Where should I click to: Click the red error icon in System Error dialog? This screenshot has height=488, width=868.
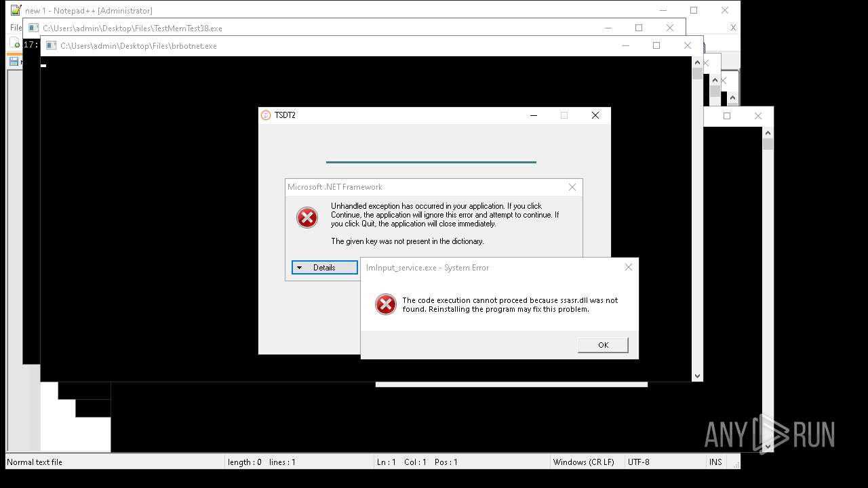(386, 304)
